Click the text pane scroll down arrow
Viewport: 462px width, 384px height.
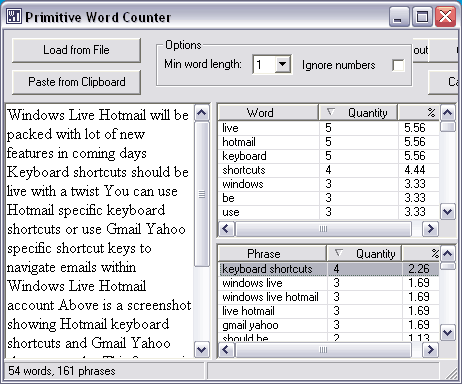pyautogui.click(x=202, y=350)
